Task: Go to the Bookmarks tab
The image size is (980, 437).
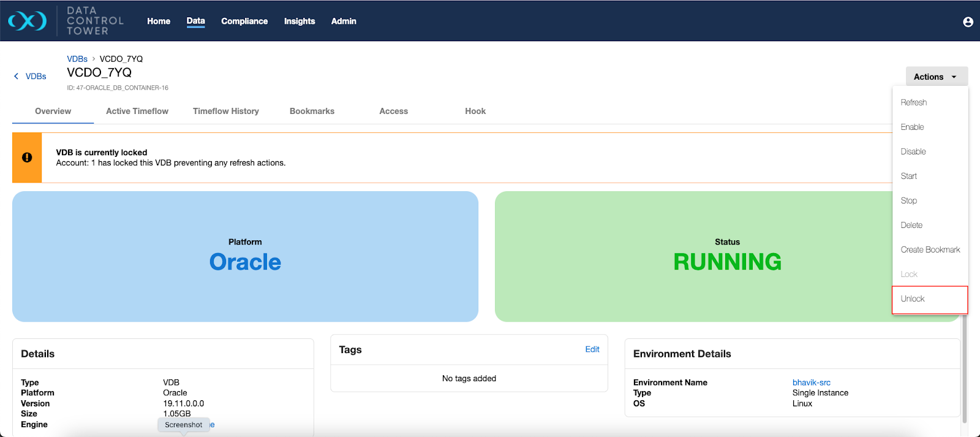Action: coord(312,111)
